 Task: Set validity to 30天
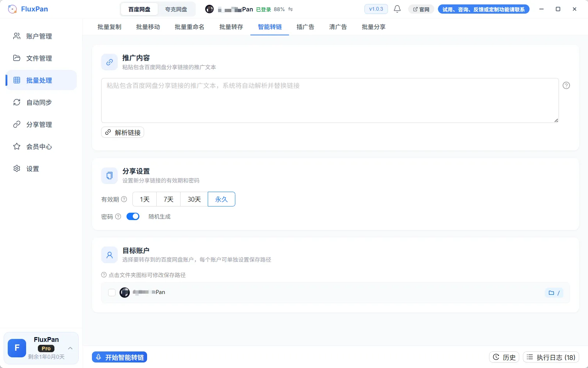(194, 199)
